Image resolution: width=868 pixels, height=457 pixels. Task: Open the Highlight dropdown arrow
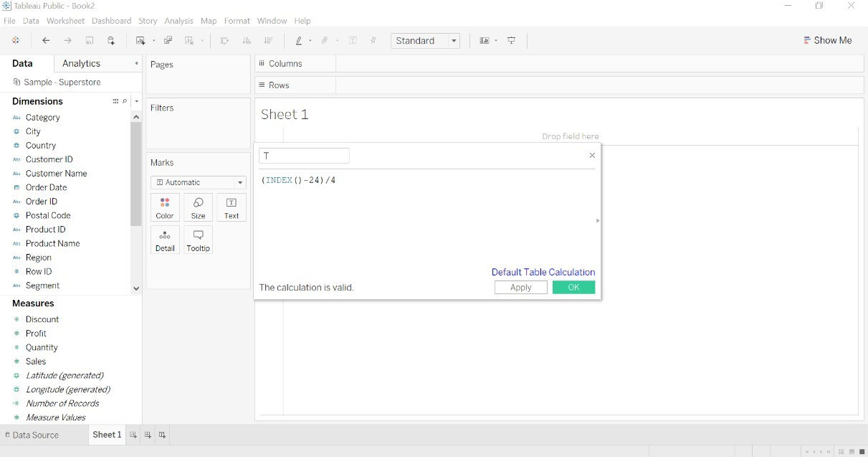click(310, 41)
